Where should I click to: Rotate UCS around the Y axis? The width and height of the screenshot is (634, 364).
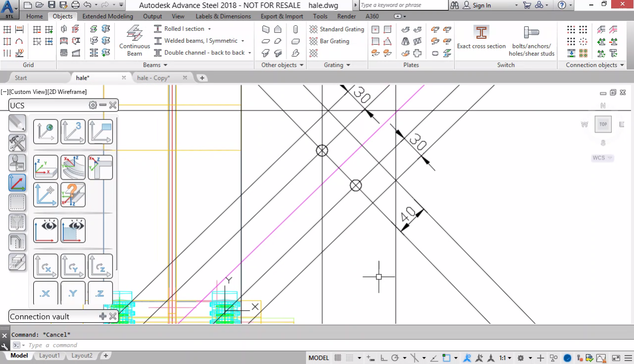pos(73,266)
